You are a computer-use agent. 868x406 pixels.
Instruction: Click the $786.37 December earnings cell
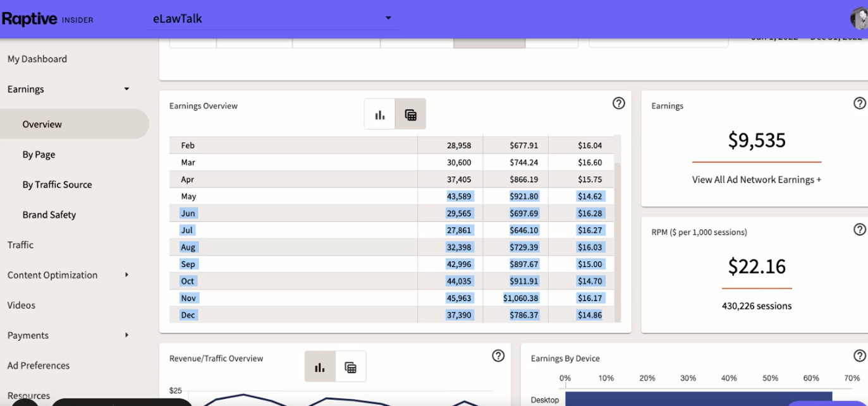tap(524, 315)
